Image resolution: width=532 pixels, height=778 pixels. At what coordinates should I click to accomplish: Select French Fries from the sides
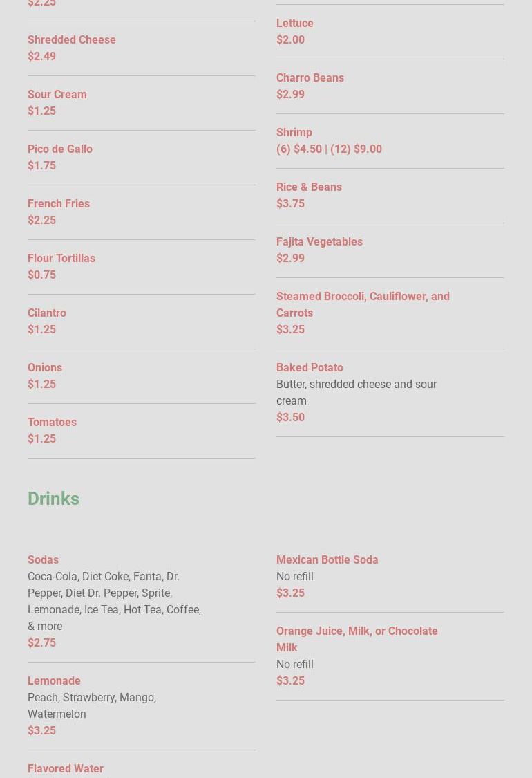pyautogui.click(x=59, y=204)
